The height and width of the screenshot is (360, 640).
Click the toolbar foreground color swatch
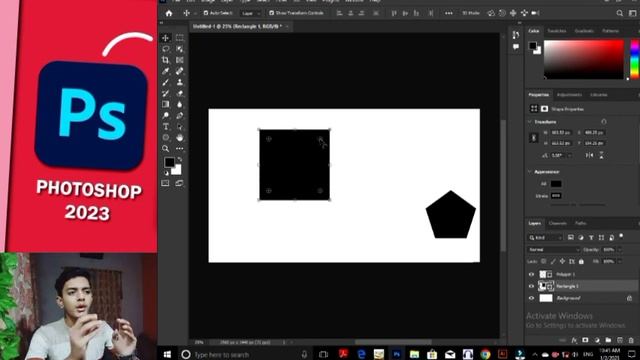[x=169, y=162]
